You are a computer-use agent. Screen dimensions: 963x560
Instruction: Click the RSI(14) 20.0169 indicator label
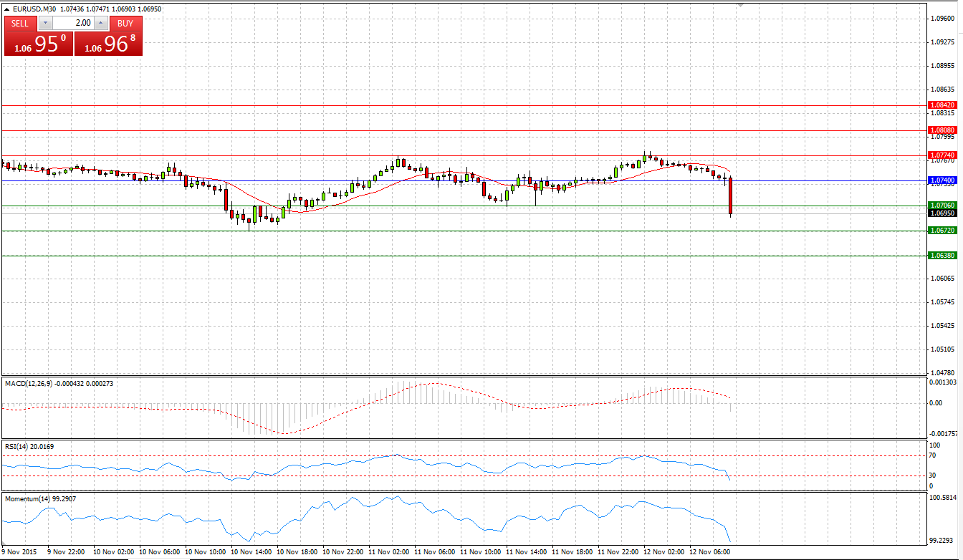click(29, 446)
